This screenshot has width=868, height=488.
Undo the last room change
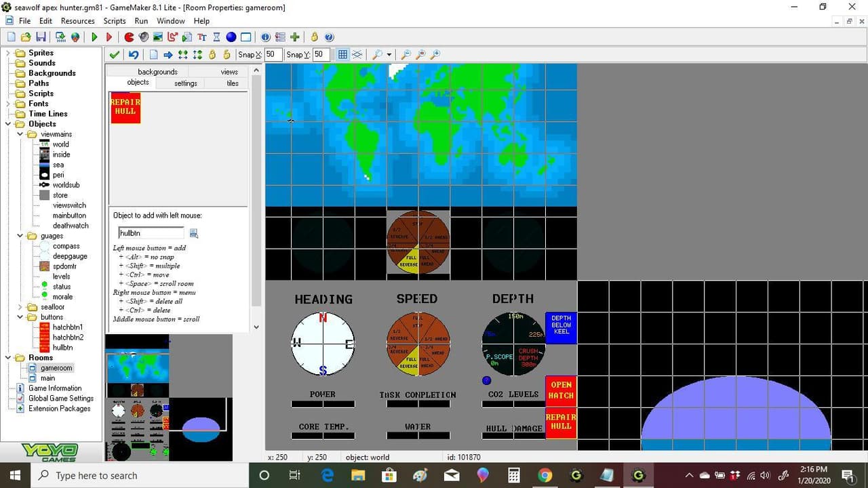134,54
